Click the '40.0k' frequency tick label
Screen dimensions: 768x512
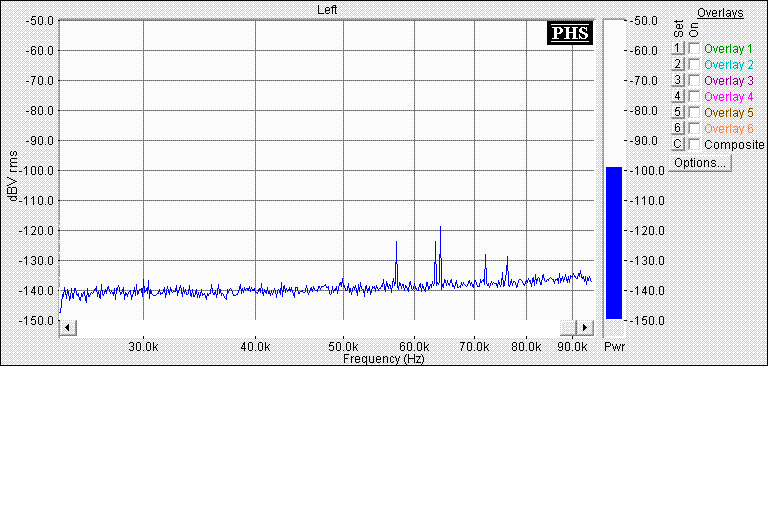[255, 347]
